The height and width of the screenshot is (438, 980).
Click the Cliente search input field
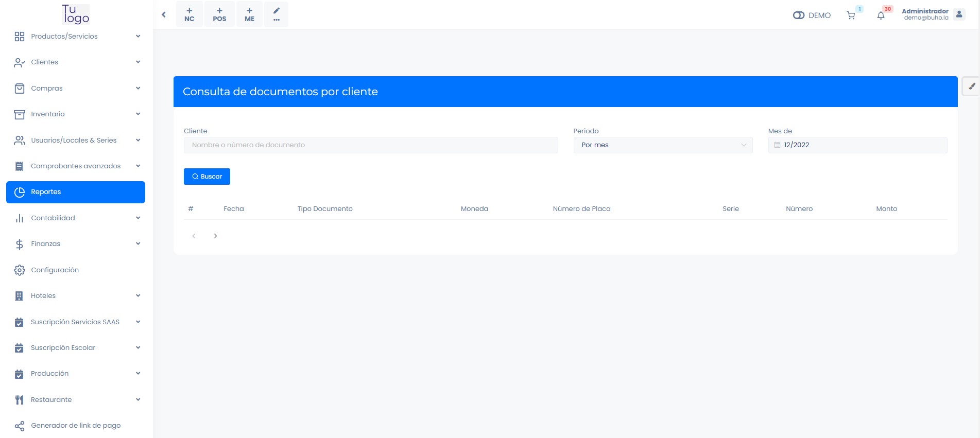point(371,145)
